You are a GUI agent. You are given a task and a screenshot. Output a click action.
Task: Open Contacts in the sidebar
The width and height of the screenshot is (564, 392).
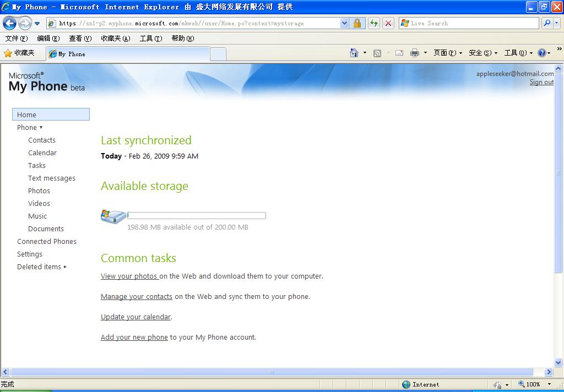point(42,140)
